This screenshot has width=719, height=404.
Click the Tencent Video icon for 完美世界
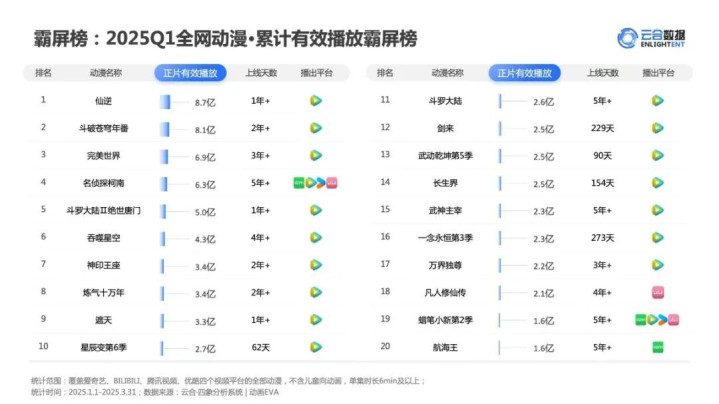pos(315,155)
